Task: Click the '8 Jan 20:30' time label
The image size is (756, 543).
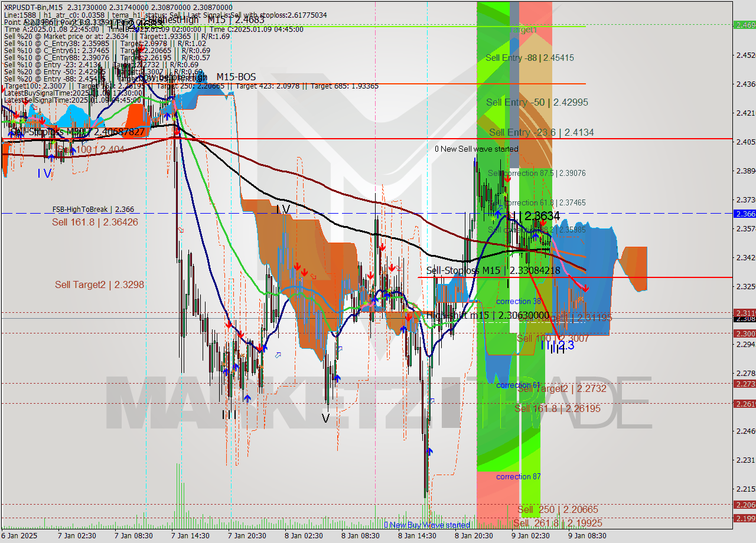Action: tap(474, 536)
